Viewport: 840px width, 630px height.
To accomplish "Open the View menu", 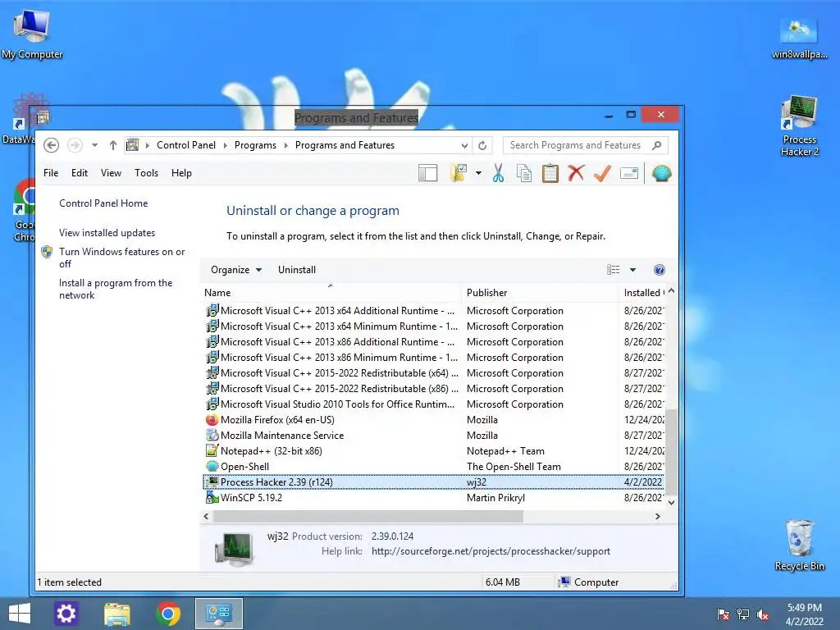I will (x=111, y=173).
